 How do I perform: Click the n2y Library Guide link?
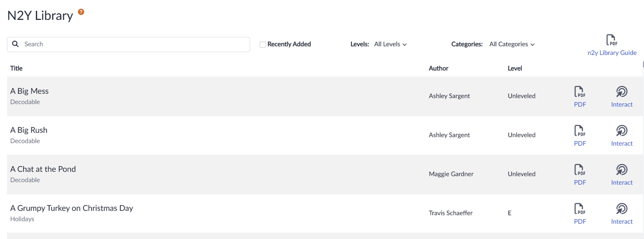pos(612,53)
